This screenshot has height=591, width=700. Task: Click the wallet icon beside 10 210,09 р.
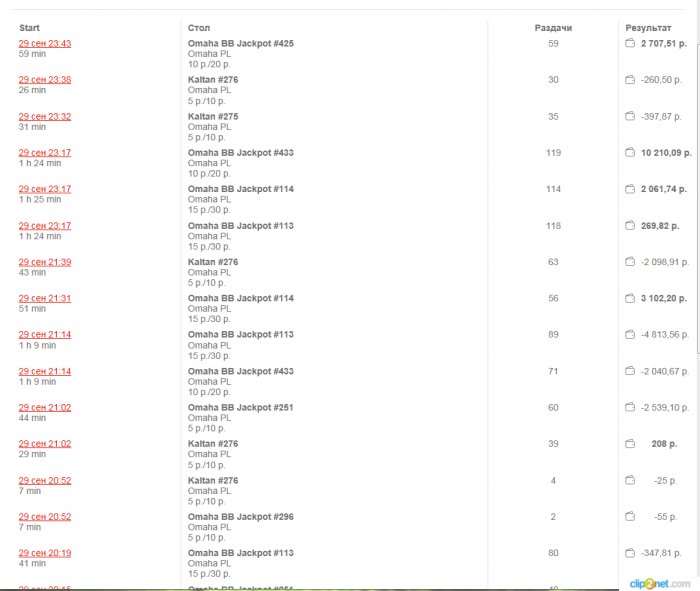coord(629,153)
